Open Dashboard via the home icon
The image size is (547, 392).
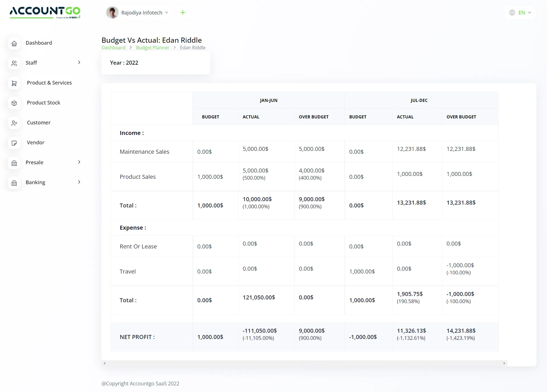(x=14, y=43)
